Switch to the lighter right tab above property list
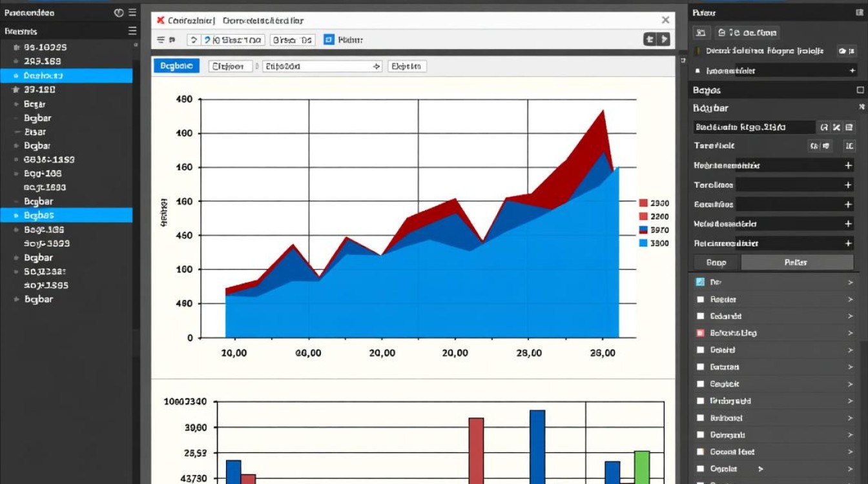The height and width of the screenshot is (484, 868). point(796,262)
